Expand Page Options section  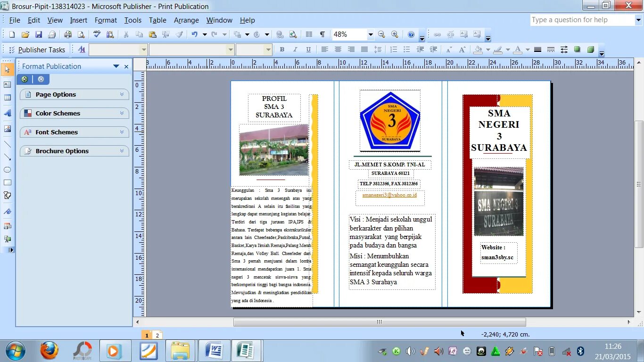pyautogui.click(x=74, y=94)
